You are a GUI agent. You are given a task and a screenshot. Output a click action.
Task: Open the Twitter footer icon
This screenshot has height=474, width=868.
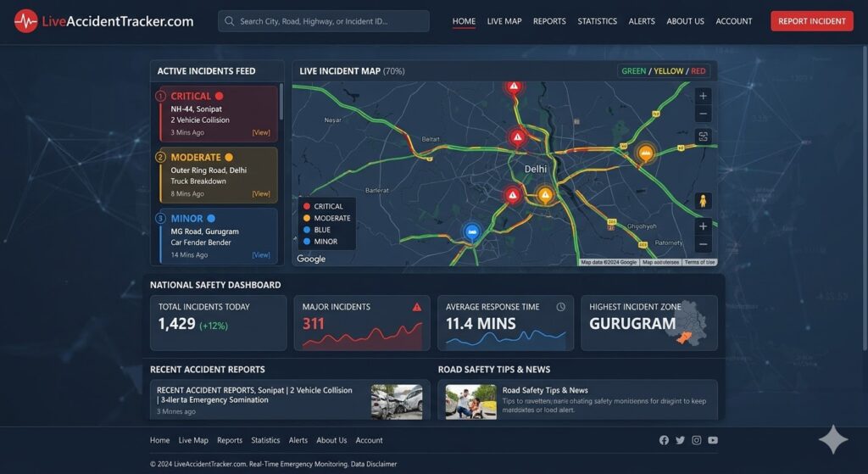coord(681,440)
